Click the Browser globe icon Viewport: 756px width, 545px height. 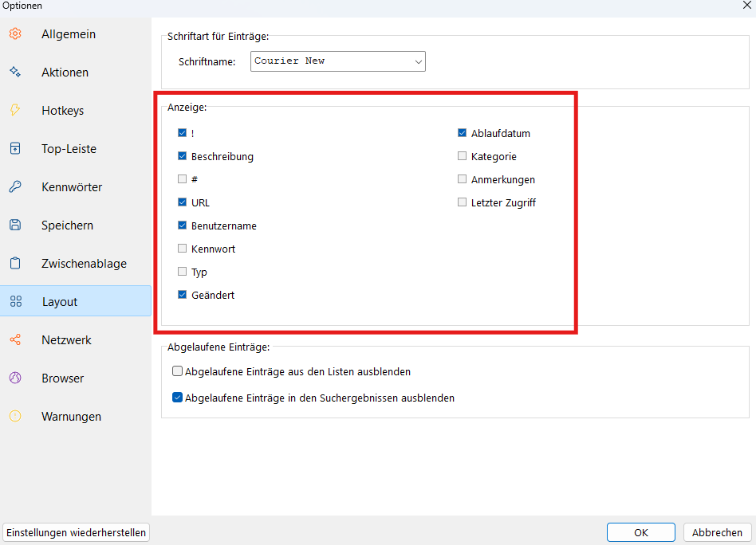click(x=15, y=378)
